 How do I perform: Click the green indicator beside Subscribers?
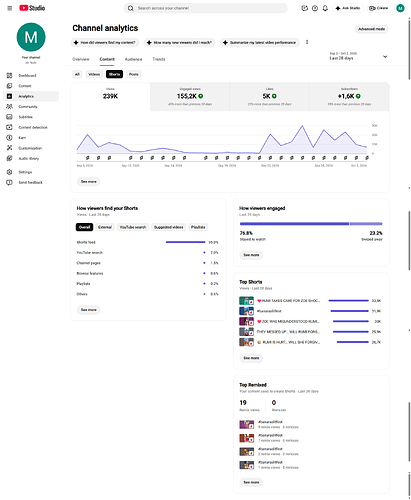358,96
